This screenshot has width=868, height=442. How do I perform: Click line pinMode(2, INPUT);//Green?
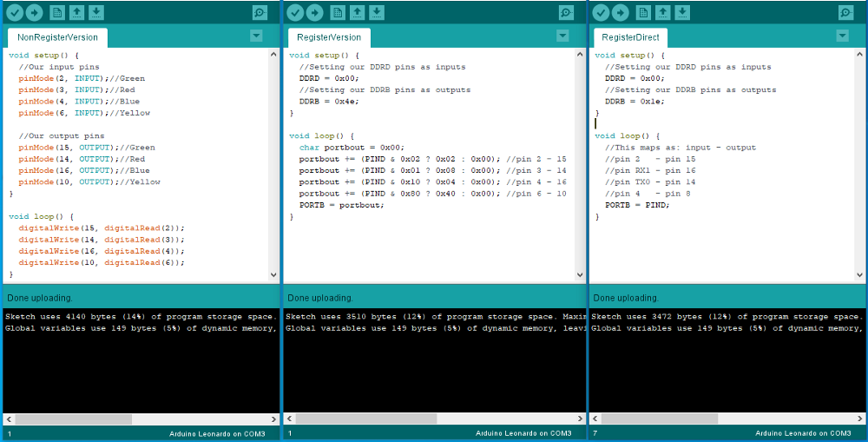[82, 79]
